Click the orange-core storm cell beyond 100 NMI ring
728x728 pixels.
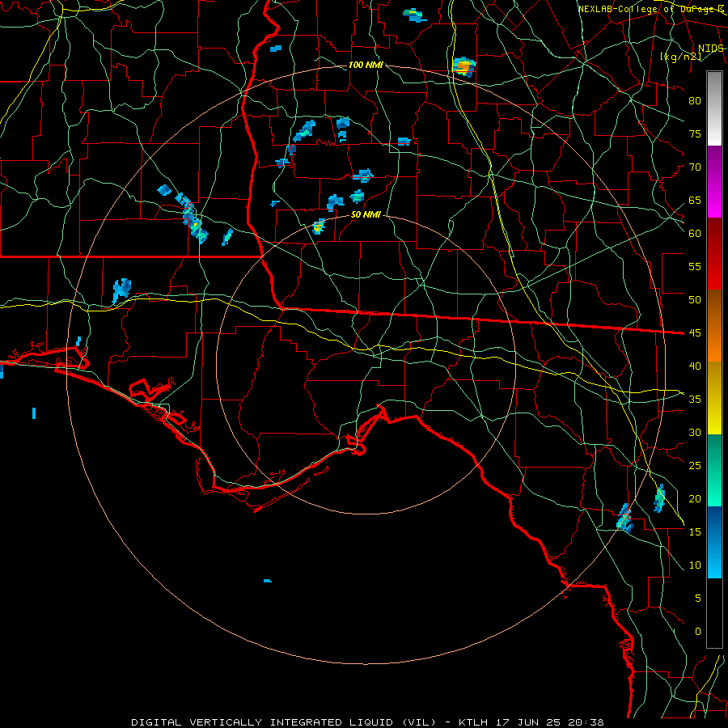463,67
